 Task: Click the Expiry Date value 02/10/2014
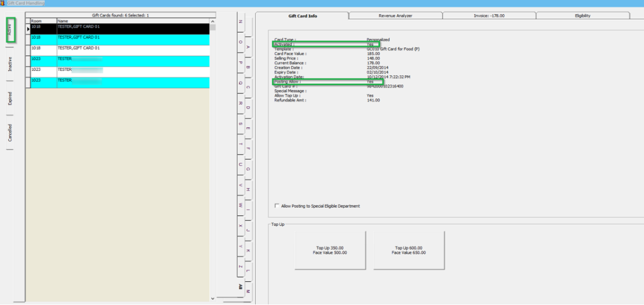coord(378,72)
